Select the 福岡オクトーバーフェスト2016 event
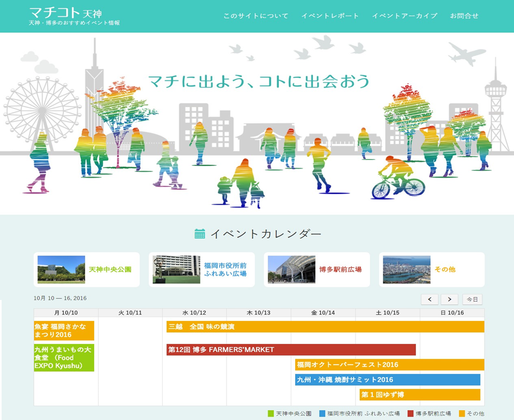 [389, 365]
